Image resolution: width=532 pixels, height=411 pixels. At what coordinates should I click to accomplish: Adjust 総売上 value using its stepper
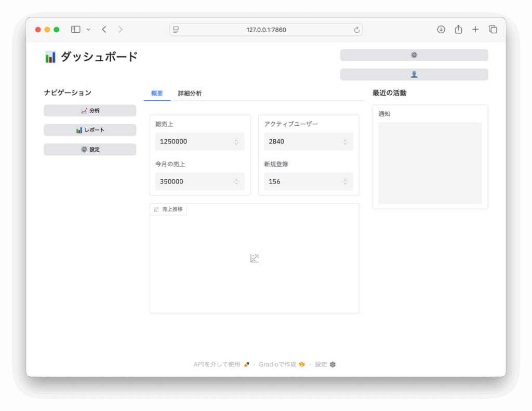pos(236,142)
